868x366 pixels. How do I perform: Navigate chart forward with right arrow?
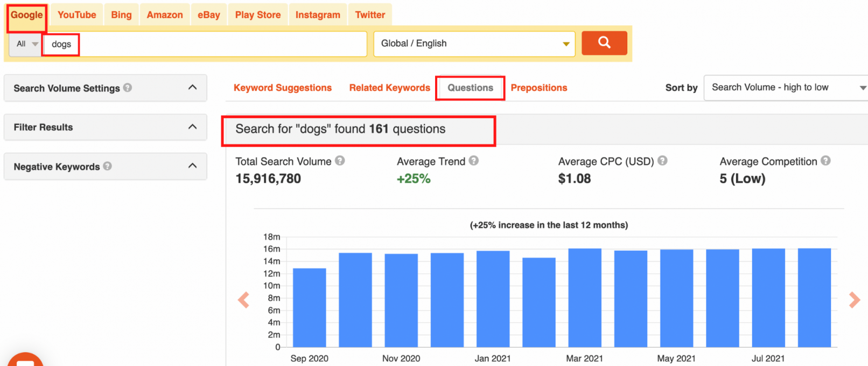[853, 300]
